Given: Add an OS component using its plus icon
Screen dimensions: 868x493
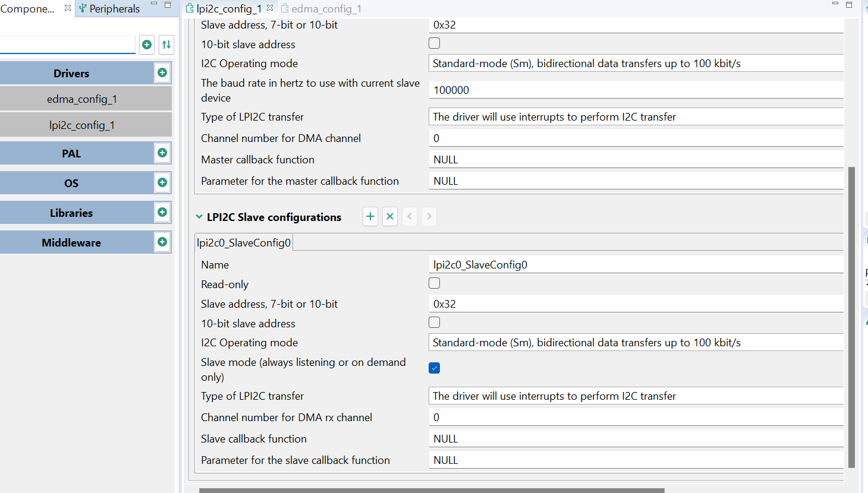Looking at the screenshot, I should pos(162,182).
